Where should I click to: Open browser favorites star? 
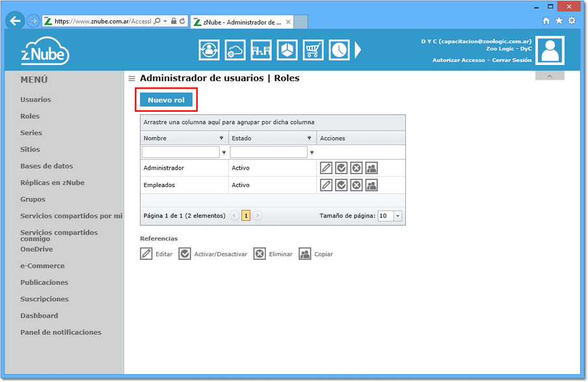(x=559, y=21)
